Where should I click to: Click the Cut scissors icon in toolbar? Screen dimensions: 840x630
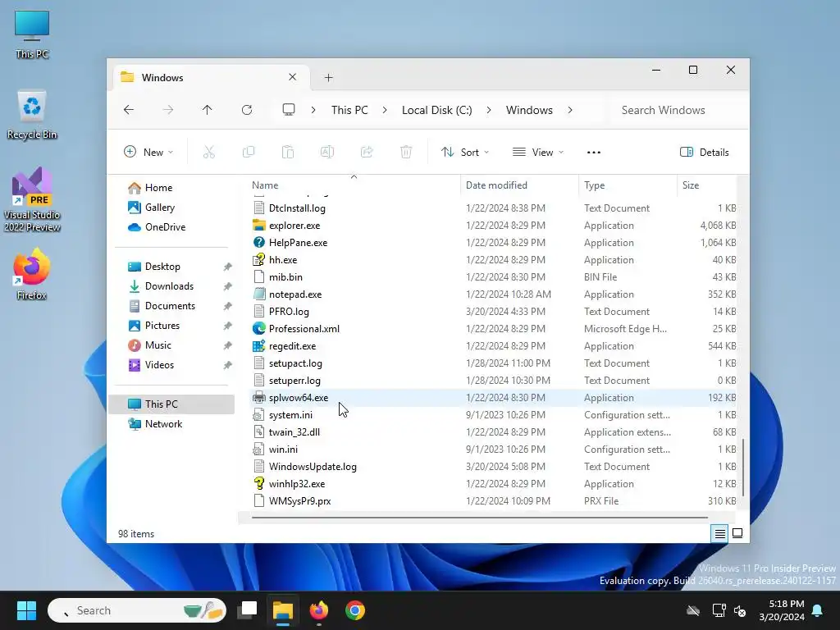(209, 152)
